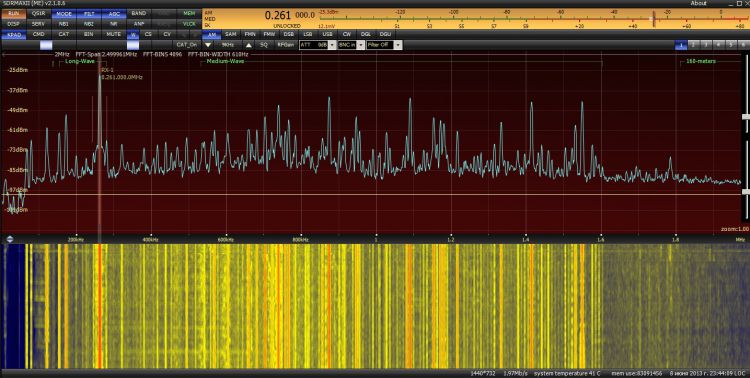Toggle the RUN button

pyautogui.click(x=13, y=13)
